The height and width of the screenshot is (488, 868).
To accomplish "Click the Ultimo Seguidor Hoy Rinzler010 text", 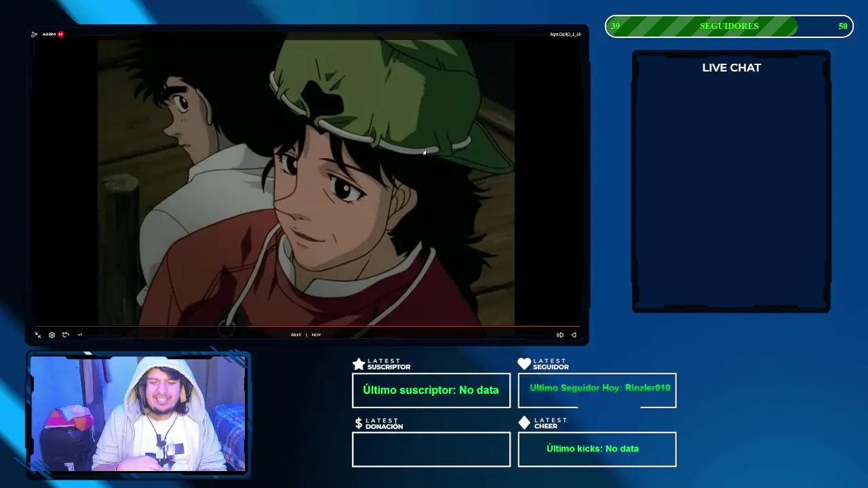I will click(x=600, y=388).
